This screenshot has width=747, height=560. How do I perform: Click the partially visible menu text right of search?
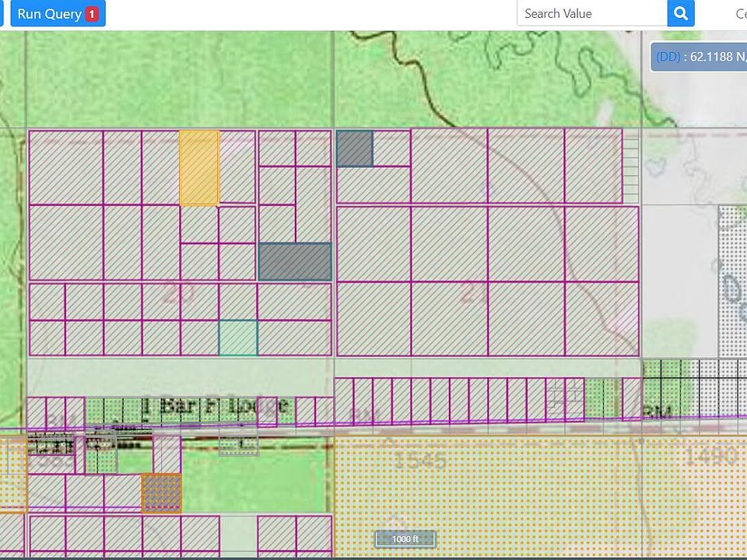coord(741,14)
